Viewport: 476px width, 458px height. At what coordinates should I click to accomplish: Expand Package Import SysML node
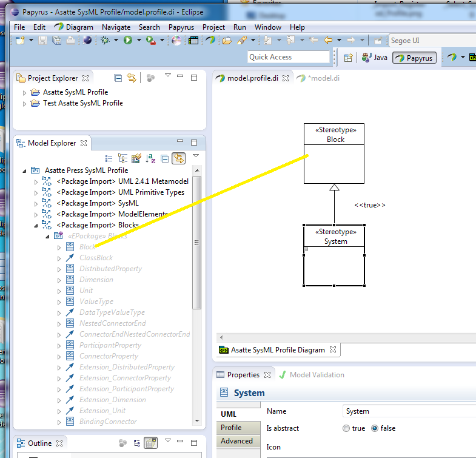tap(36, 204)
